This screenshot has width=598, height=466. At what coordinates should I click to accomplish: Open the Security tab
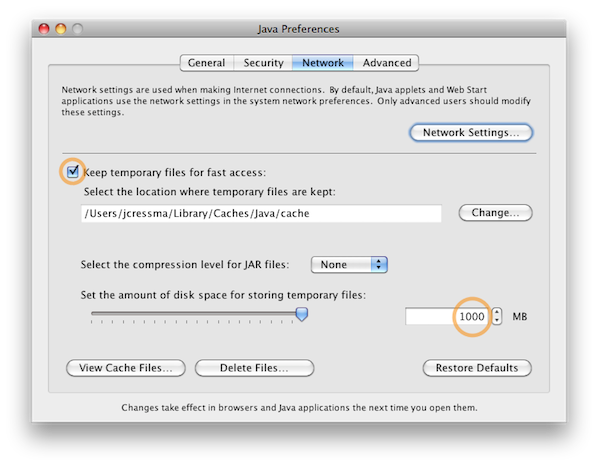click(263, 63)
